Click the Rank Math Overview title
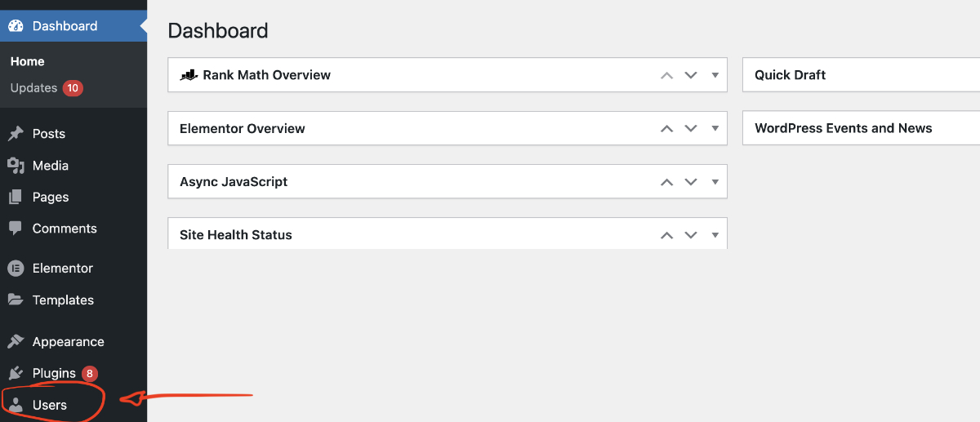Image resolution: width=980 pixels, height=422 pixels. tap(266, 75)
